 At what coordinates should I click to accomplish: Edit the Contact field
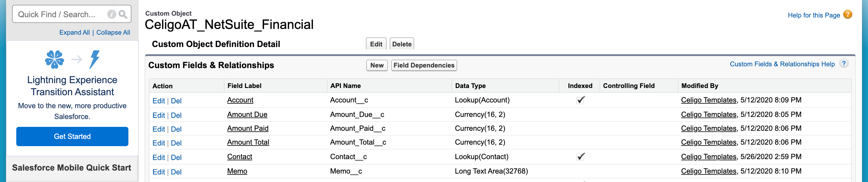pyautogui.click(x=158, y=157)
